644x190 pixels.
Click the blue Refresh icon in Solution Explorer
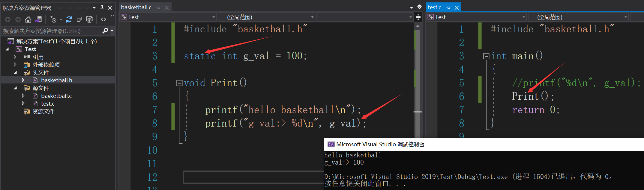(69, 19)
